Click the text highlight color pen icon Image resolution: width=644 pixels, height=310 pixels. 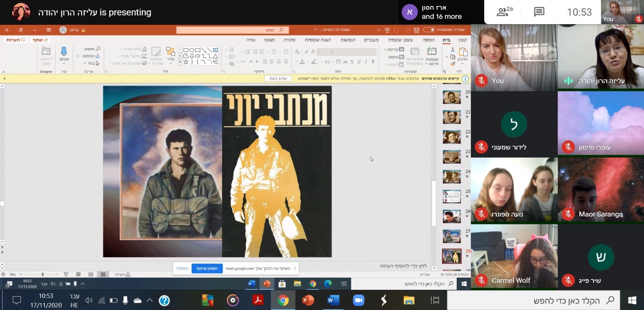[x=314, y=62]
